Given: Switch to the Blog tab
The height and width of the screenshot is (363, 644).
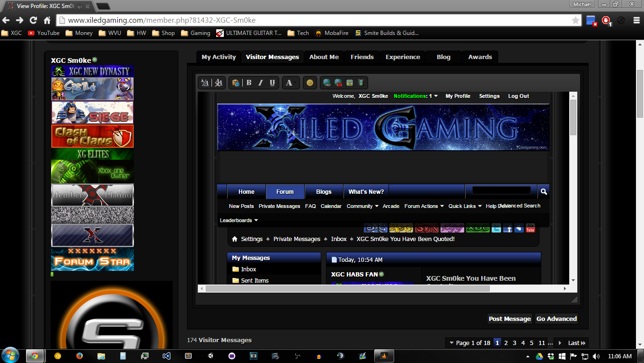Looking at the screenshot, I should 443,57.
